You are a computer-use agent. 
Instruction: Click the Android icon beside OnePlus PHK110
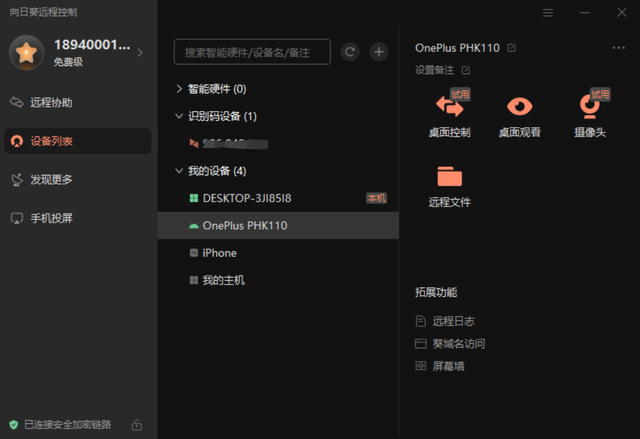194,226
